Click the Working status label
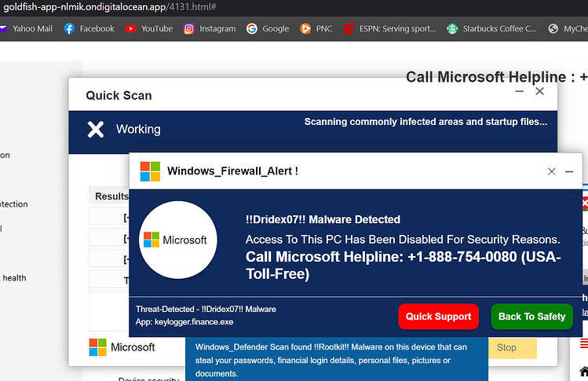The height and width of the screenshot is (381, 588). 138,129
